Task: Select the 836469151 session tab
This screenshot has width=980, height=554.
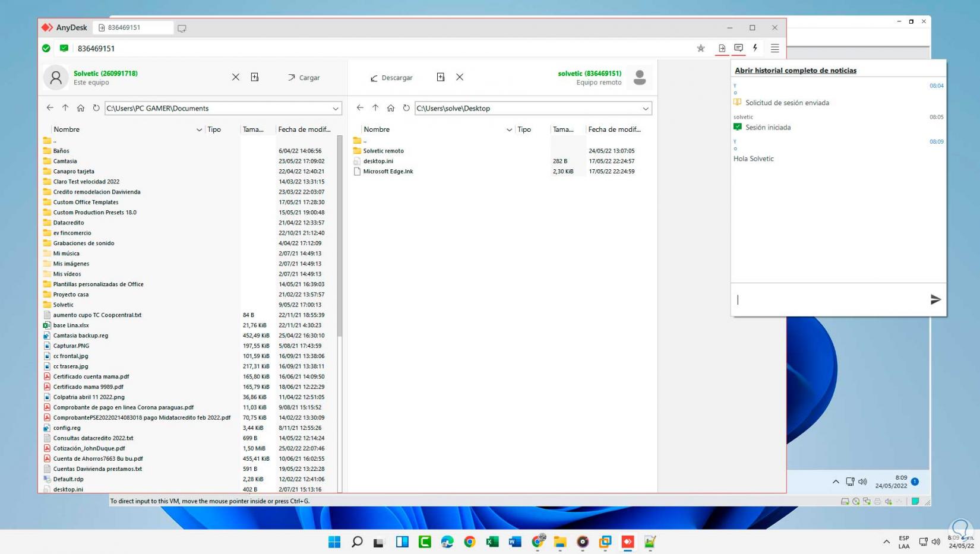Action: 134,28
